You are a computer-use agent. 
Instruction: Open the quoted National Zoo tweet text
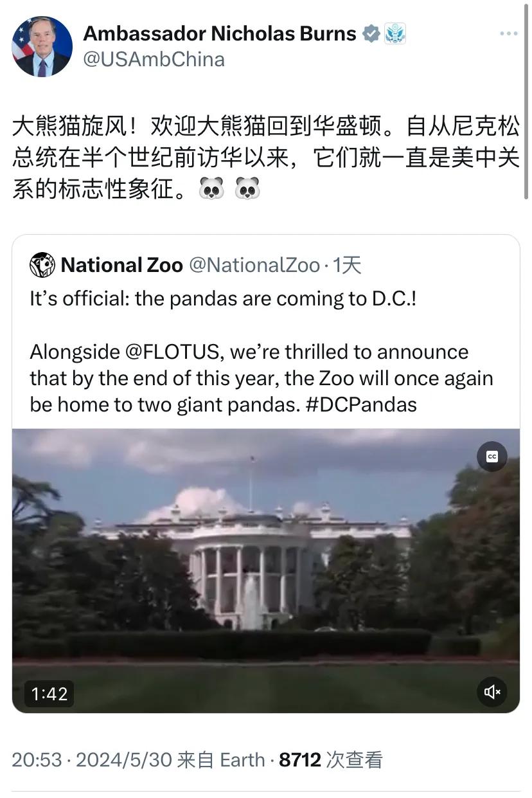[x=262, y=352]
